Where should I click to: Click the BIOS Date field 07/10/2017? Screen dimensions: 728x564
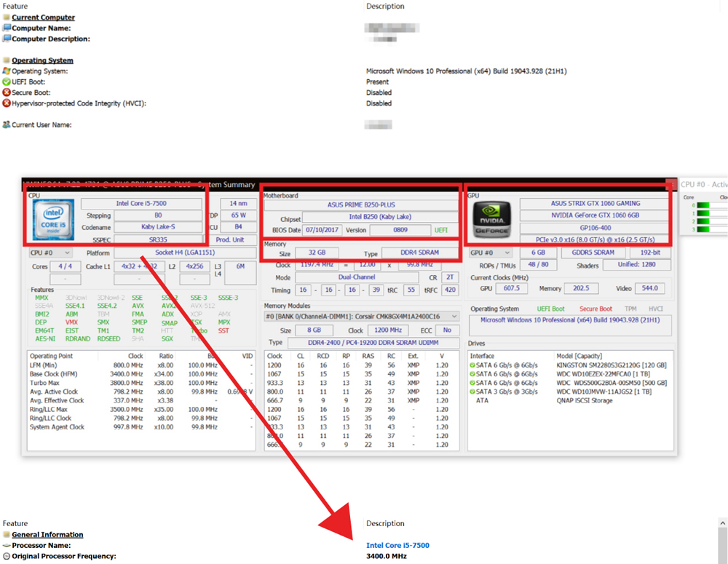point(323,230)
